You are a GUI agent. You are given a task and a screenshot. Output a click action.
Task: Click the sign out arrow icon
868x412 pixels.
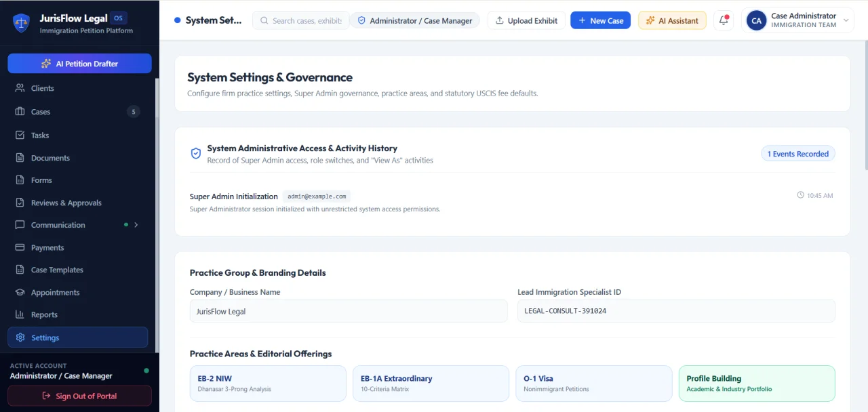pos(46,396)
